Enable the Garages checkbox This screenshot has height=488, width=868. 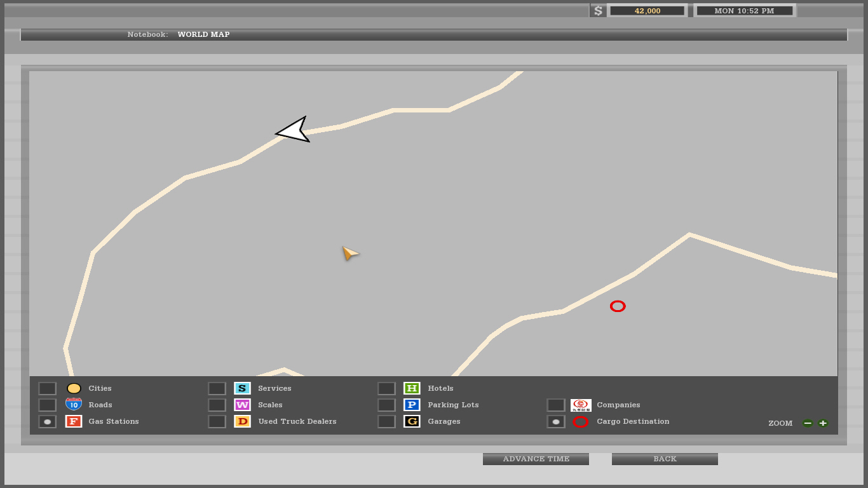[386, 421]
